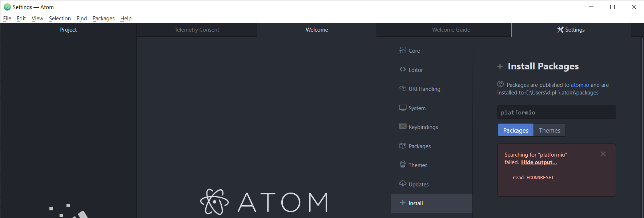Open the View menu
The width and height of the screenshot is (644, 218).
pyautogui.click(x=37, y=19)
